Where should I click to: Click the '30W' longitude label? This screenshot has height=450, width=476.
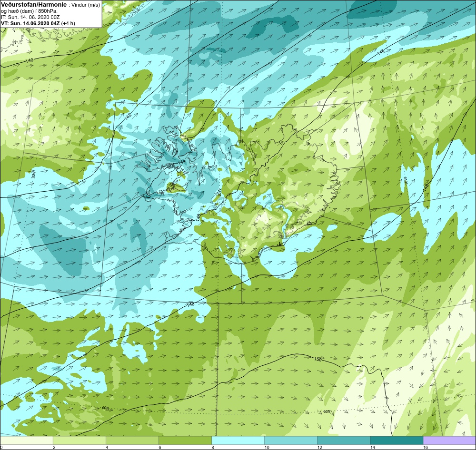(33, 175)
